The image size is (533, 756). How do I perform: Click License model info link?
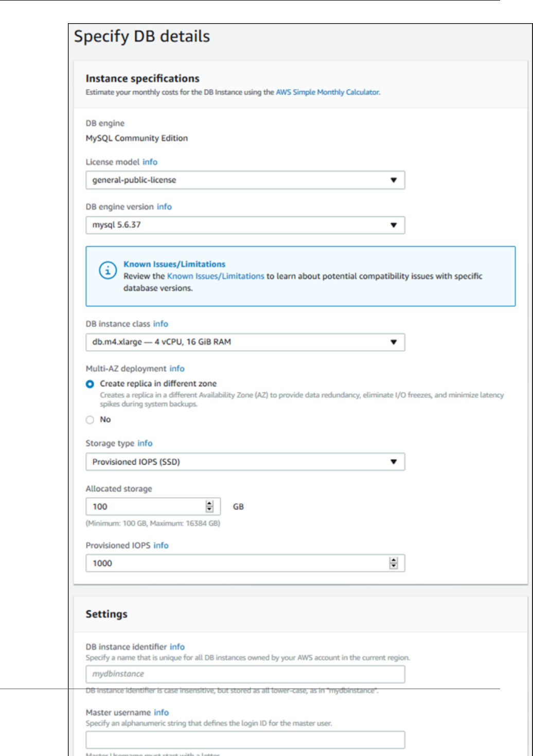click(150, 162)
